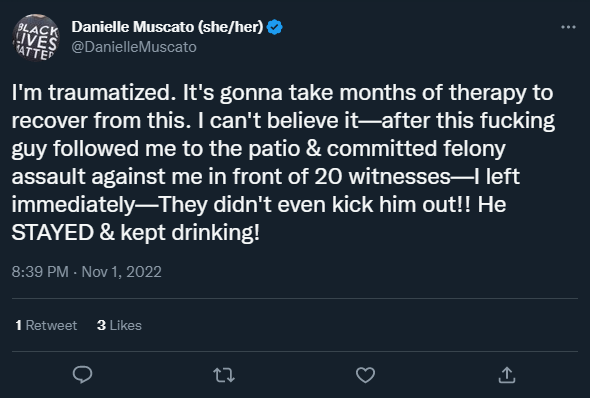
Task: Open Danielle Muscato's profile via display name
Action: [167, 27]
